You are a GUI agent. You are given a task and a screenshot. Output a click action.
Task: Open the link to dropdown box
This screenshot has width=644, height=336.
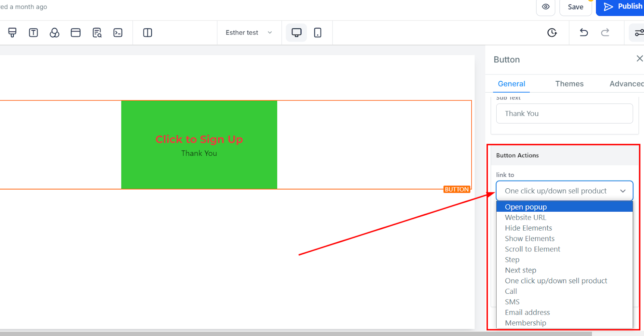(x=564, y=191)
